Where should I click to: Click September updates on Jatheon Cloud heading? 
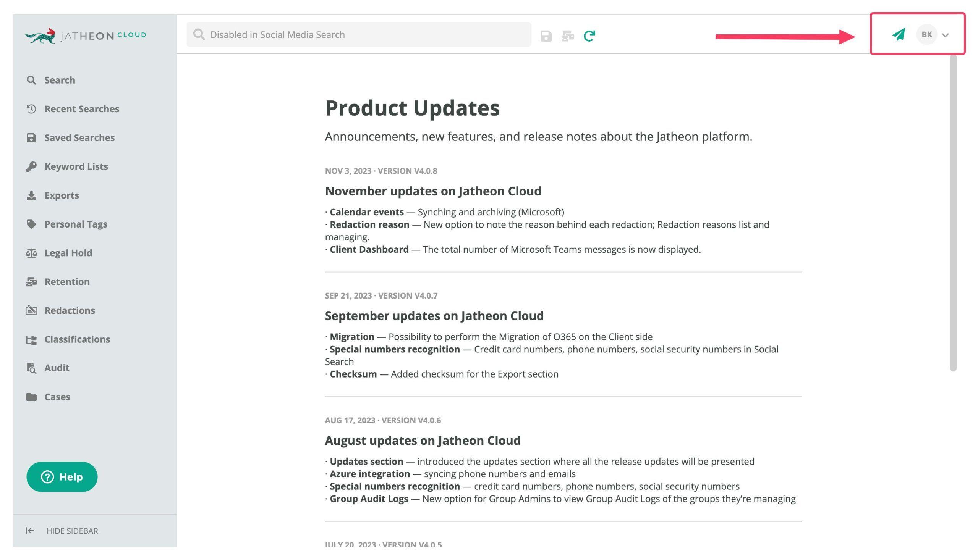tap(434, 316)
